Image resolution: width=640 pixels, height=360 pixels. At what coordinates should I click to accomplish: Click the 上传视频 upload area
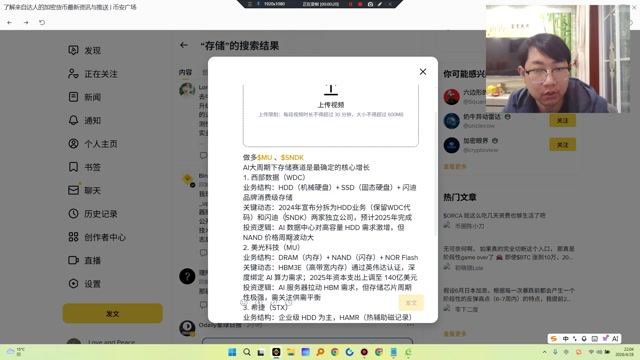pos(331,115)
